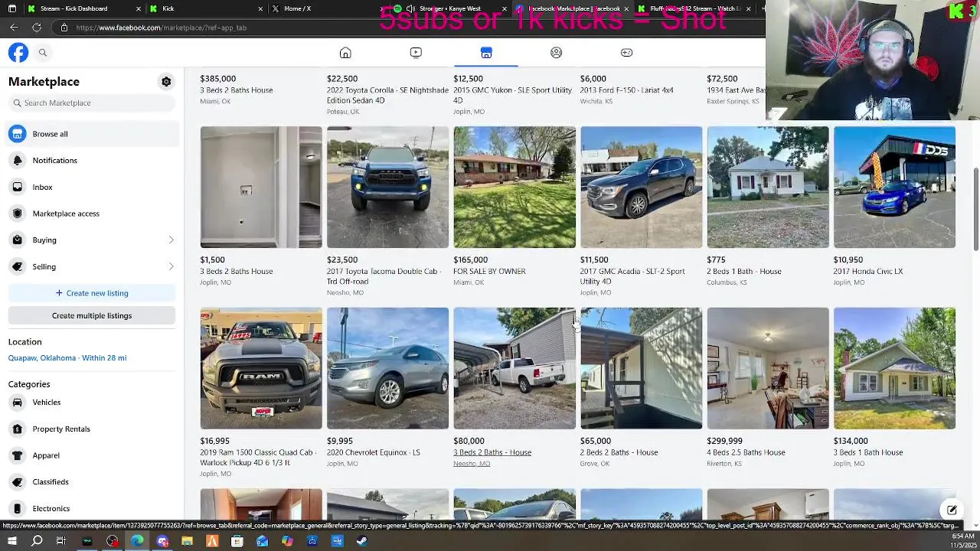
Task: Open Steam from taskbar
Action: point(362,541)
